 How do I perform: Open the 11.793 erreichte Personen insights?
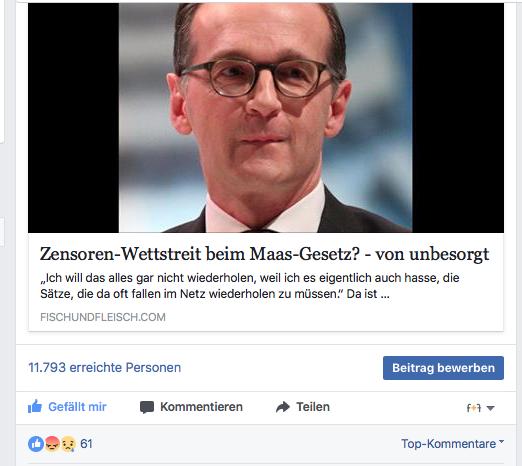click(x=105, y=368)
